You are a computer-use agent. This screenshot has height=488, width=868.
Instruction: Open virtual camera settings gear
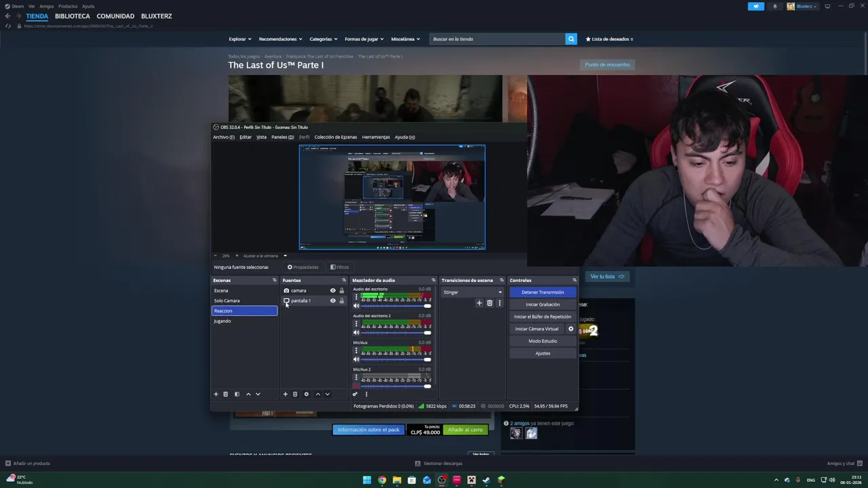[571, 329]
